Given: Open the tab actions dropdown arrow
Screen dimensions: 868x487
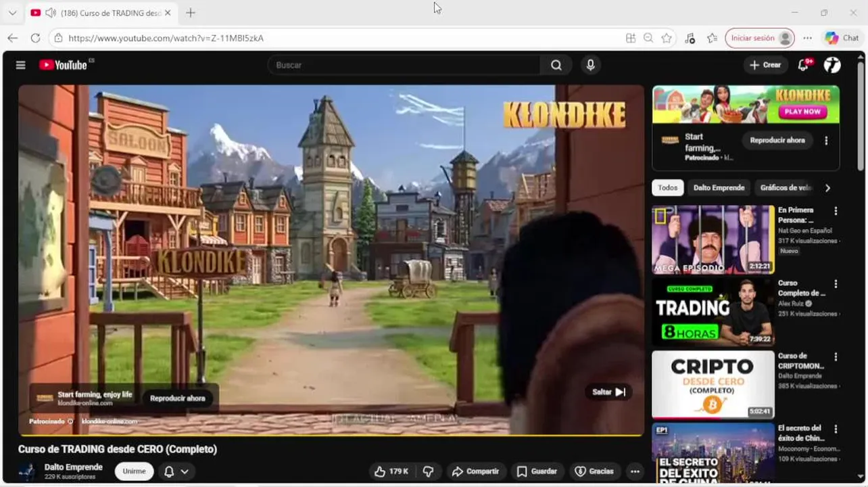Looking at the screenshot, I should click(x=12, y=13).
